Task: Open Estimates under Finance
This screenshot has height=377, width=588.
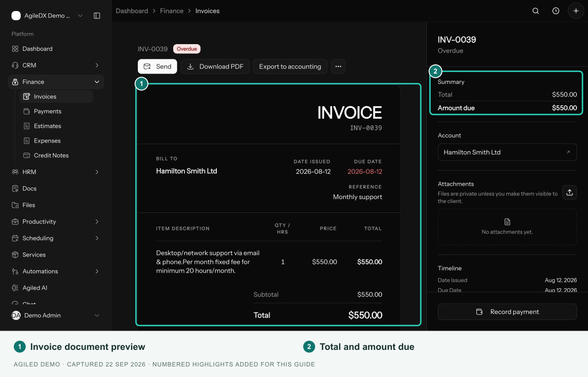Action: tap(56, 126)
